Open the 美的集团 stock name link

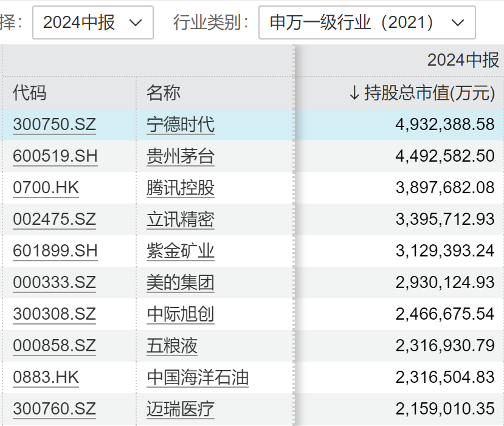pos(181,283)
